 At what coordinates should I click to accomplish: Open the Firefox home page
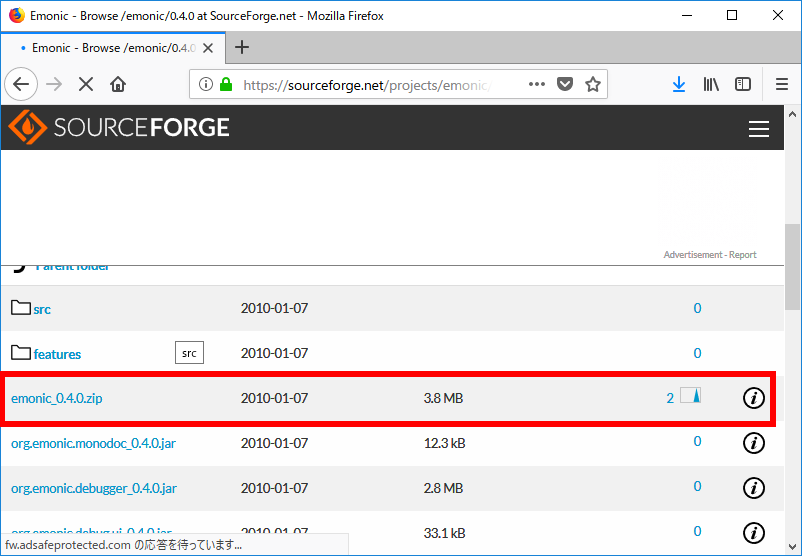pos(118,84)
